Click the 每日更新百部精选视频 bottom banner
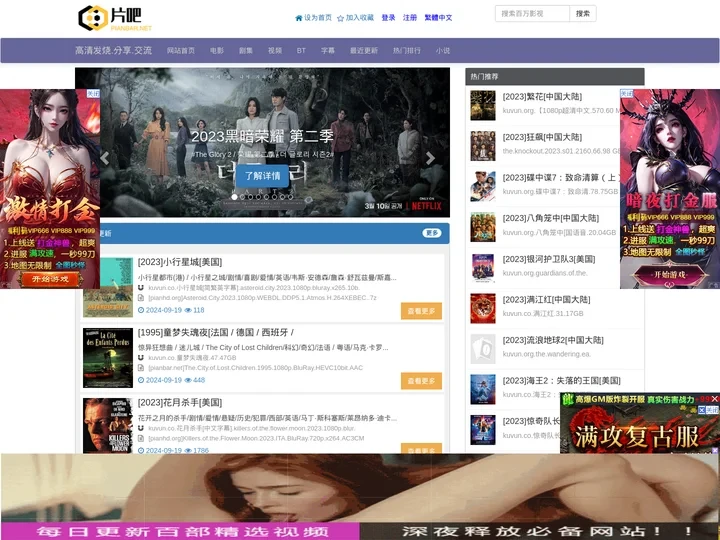Viewport: 720px width, 540px height. (180, 531)
